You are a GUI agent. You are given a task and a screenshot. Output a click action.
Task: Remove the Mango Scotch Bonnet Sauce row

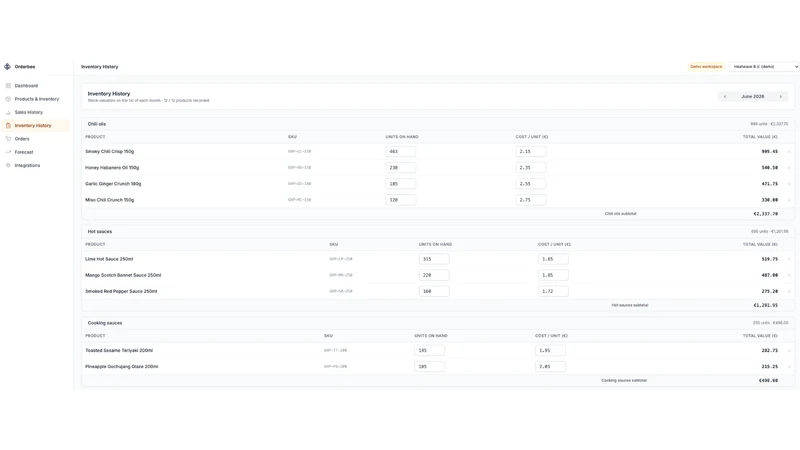coord(789,275)
